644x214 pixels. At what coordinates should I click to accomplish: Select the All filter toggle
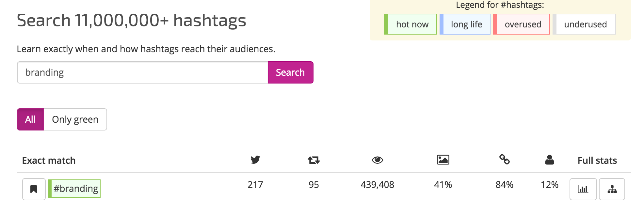point(30,119)
